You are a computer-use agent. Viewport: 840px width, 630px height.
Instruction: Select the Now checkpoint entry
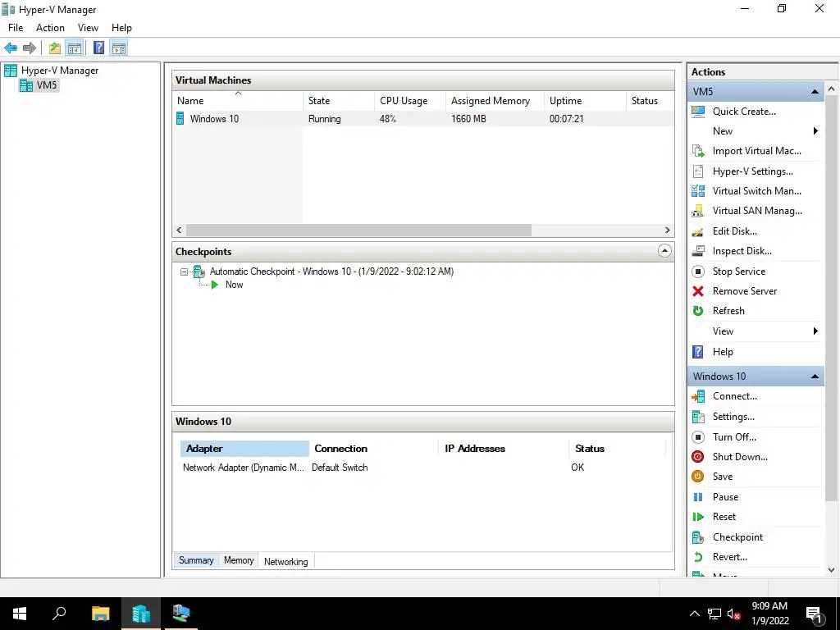click(x=234, y=285)
